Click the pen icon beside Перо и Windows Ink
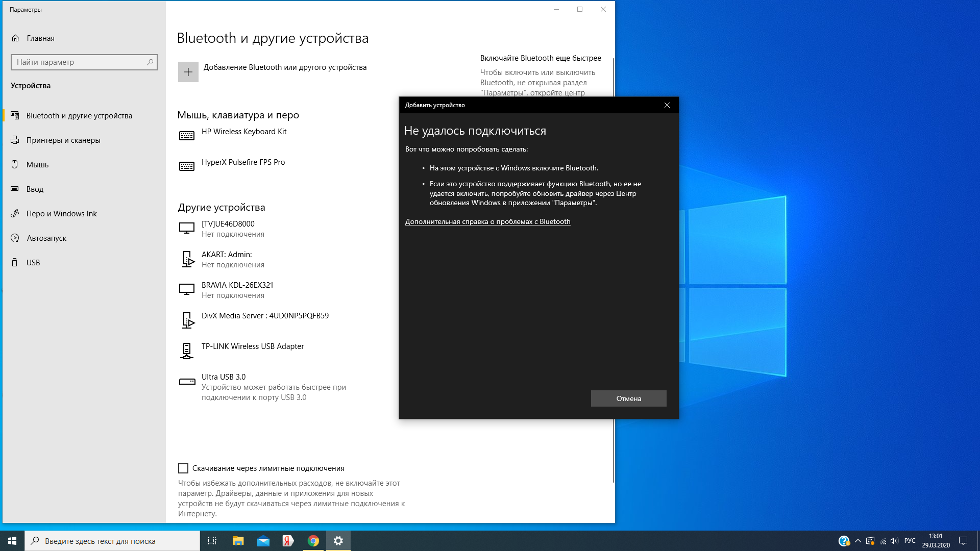The image size is (980, 551). 15,213
